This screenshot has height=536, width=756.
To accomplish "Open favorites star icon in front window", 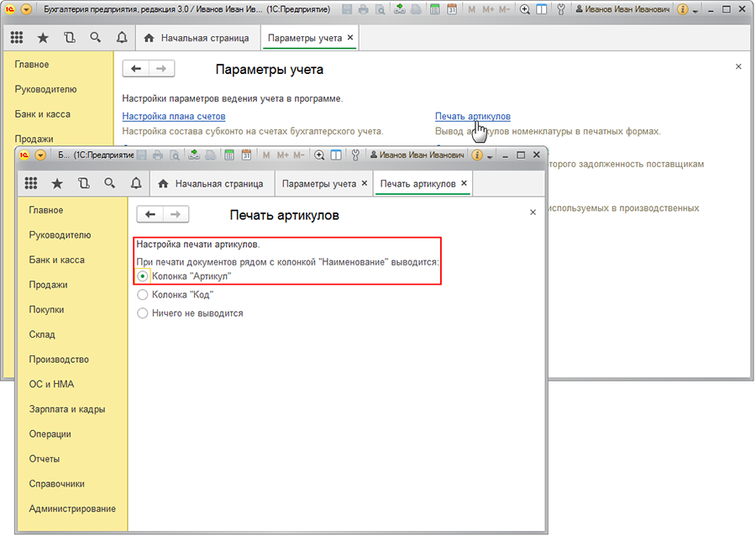I will tap(57, 183).
